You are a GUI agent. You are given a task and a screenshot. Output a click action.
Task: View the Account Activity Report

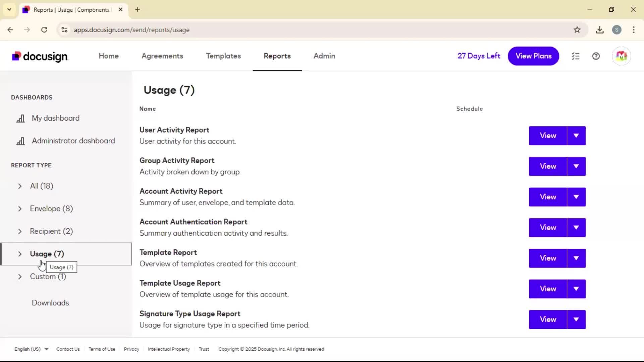(548, 197)
